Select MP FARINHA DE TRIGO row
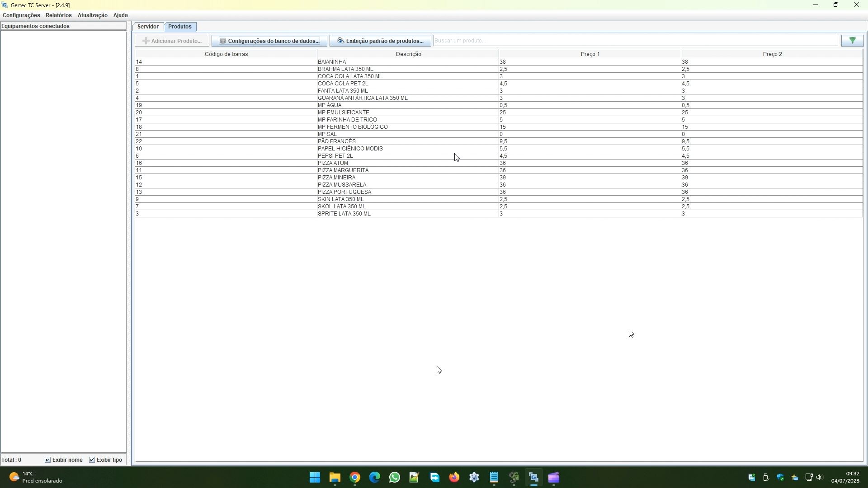 (499, 120)
